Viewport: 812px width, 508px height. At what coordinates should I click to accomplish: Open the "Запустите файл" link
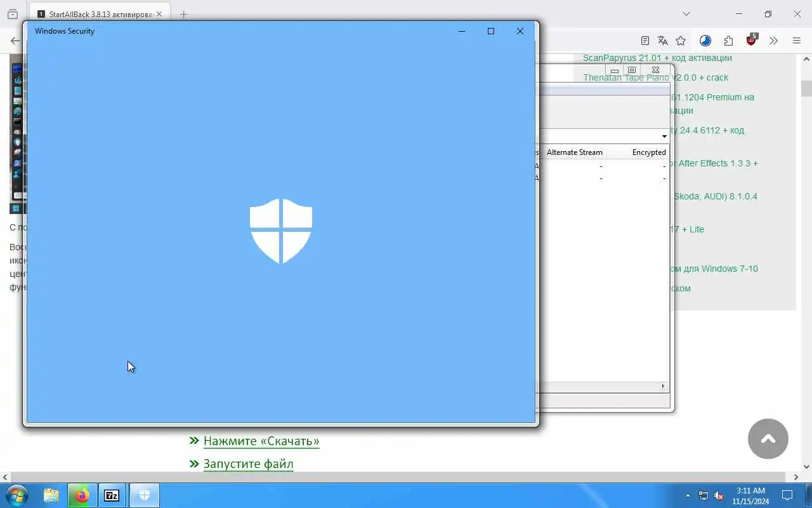coord(249,464)
